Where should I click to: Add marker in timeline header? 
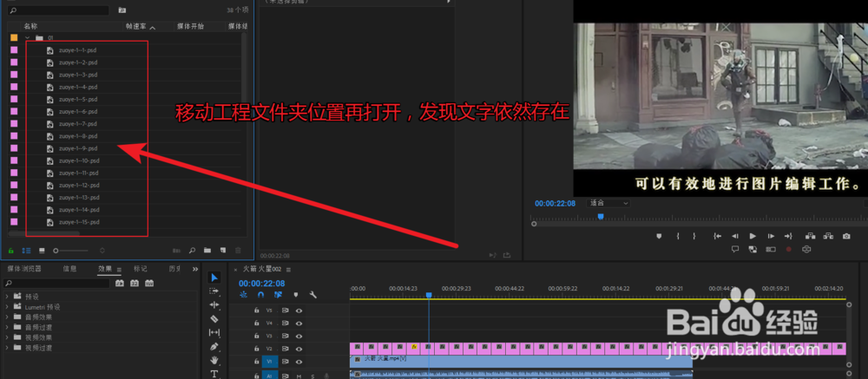(x=296, y=295)
